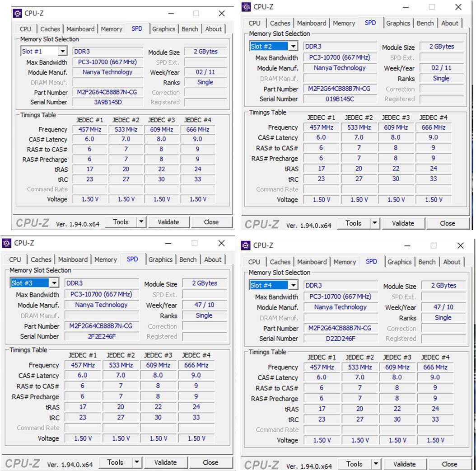Open About tab in Slot #4 window
Screen dimensions: 476x471
coord(452,262)
